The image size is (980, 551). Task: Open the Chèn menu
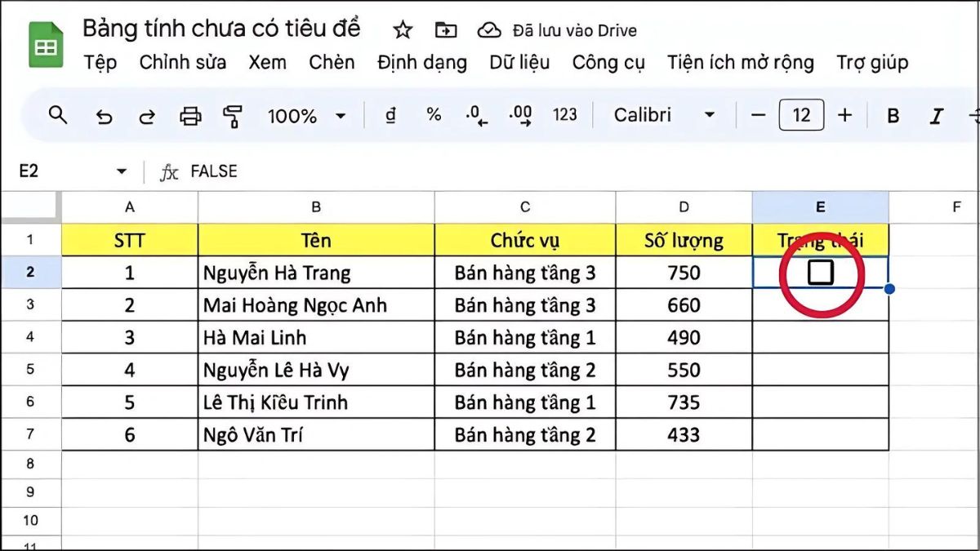[x=332, y=63]
